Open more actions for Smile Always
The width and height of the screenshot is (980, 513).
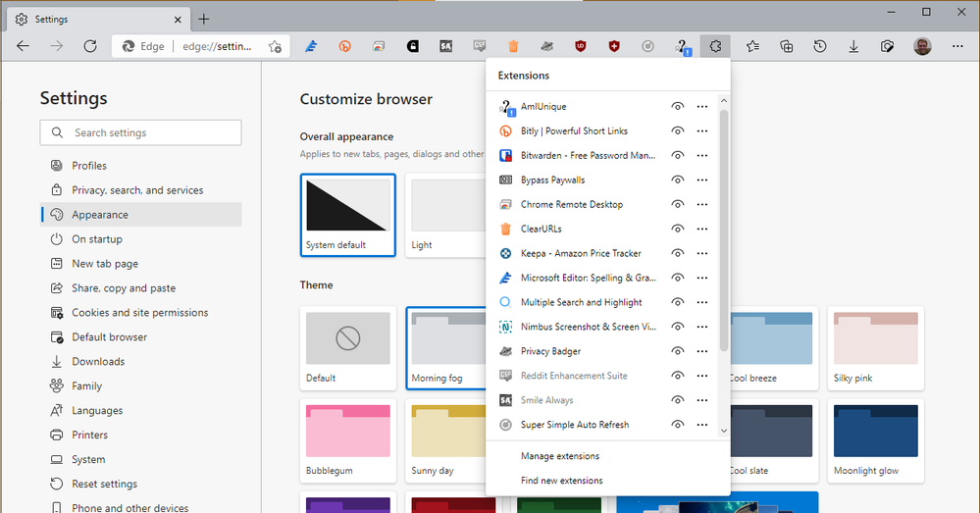[702, 400]
